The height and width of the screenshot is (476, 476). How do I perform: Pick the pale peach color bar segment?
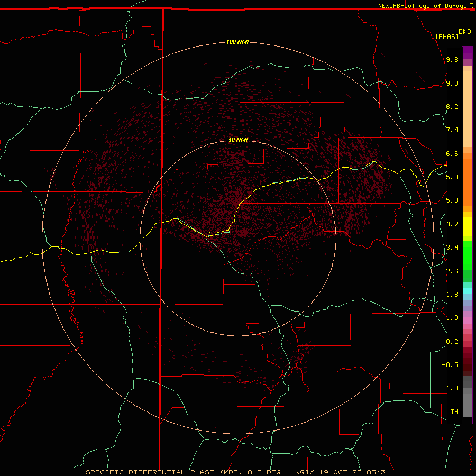467,108
